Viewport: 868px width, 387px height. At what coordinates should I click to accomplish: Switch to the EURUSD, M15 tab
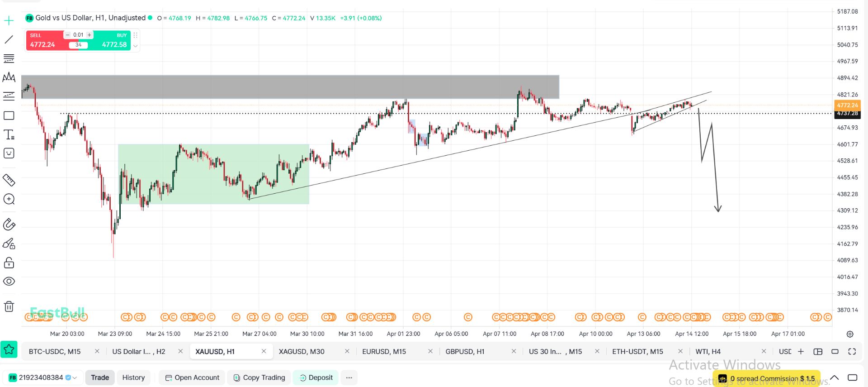click(384, 352)
